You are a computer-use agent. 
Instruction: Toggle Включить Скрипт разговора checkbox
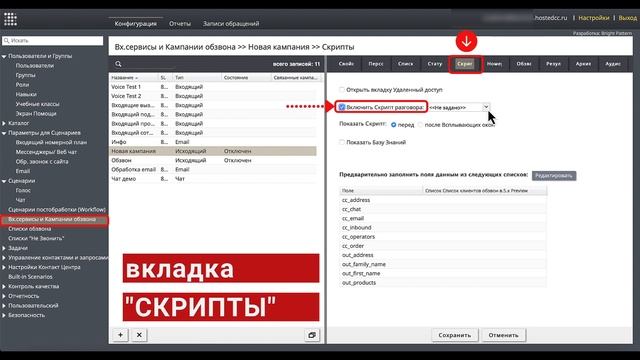click(342, 107)
